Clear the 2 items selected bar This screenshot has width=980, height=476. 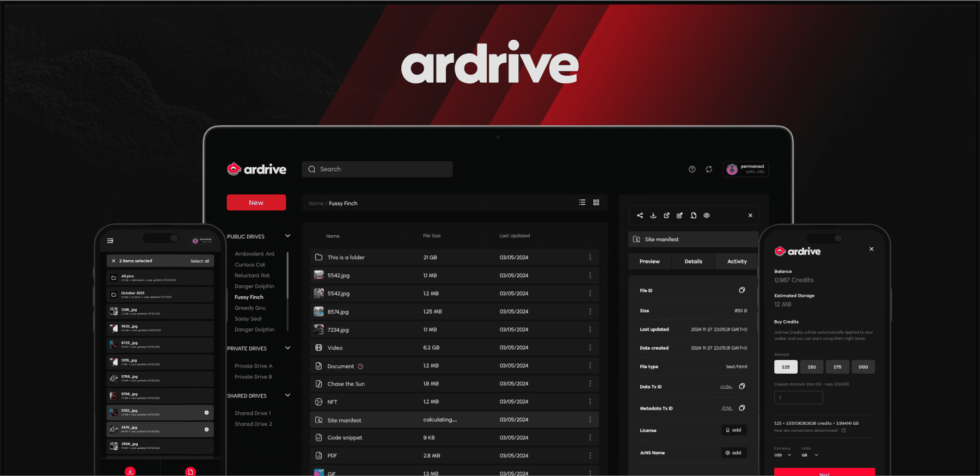[113, 261]
